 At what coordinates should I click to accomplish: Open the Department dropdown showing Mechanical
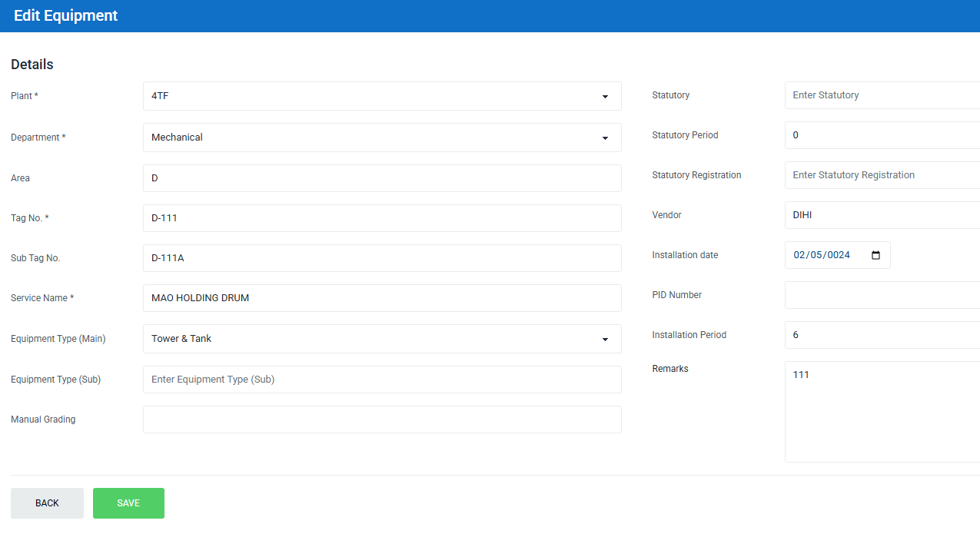[x=382, y=138]
